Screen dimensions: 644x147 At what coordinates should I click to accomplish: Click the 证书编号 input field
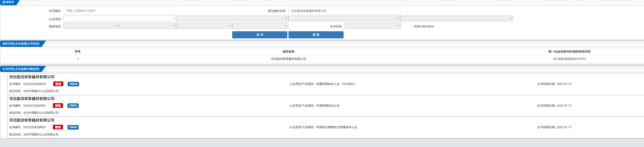tap(120, 11)
